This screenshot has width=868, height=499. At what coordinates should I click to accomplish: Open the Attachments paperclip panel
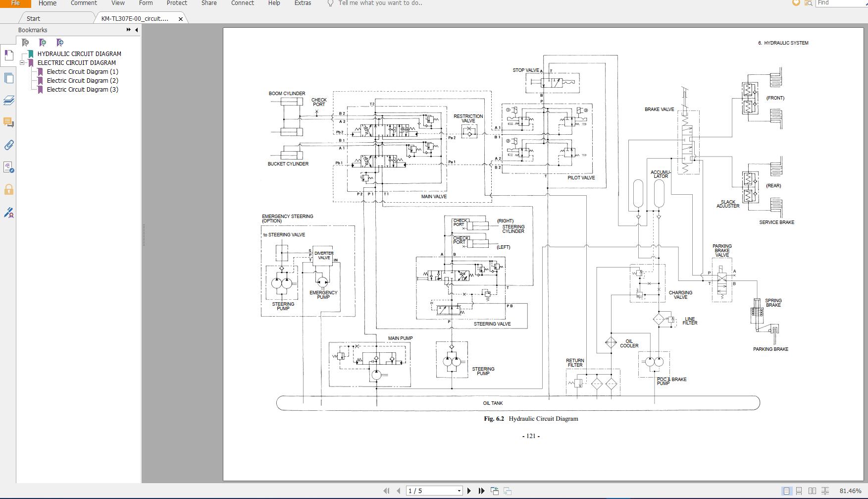(x=8, y=145)
